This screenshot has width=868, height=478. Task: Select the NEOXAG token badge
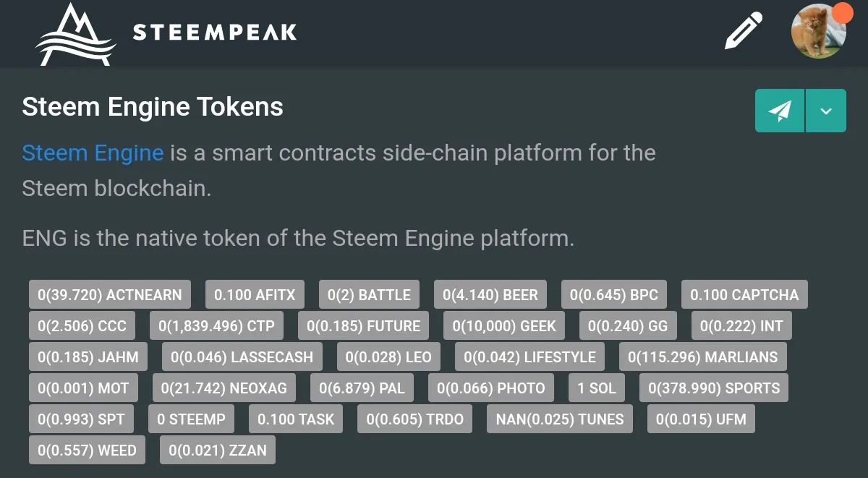tap(224, 388)
